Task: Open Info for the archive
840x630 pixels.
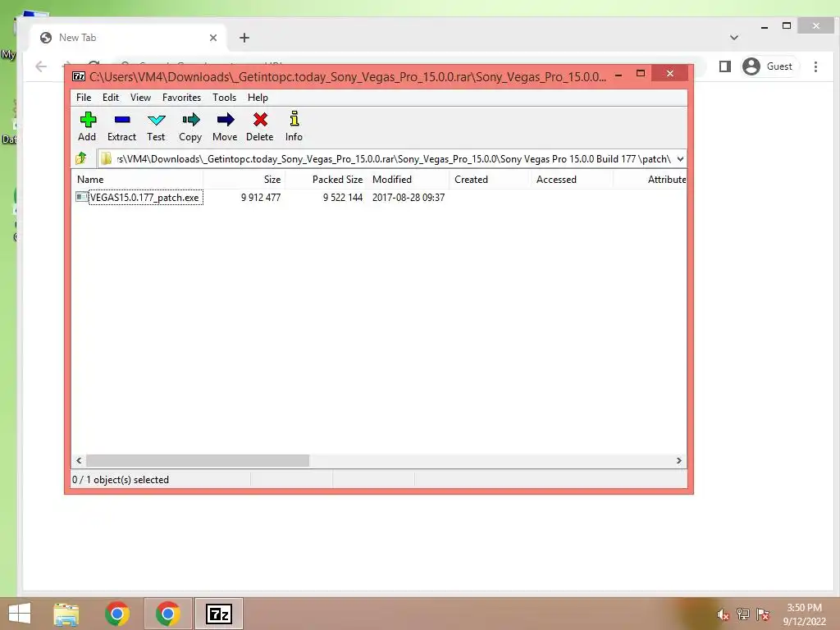Action: (x=294, y=127)
